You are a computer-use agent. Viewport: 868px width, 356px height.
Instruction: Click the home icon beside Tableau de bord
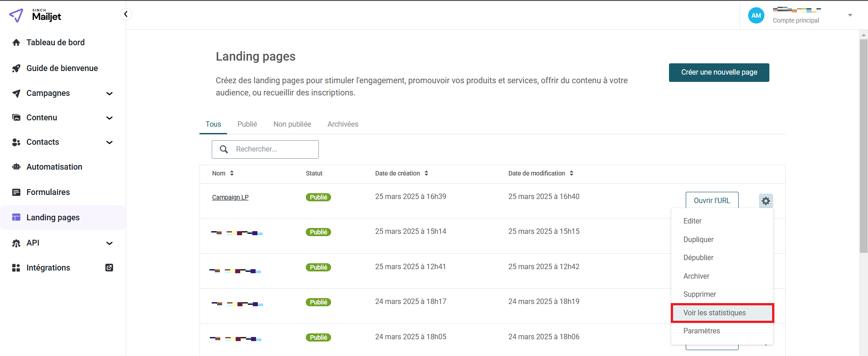pos(16,43)
